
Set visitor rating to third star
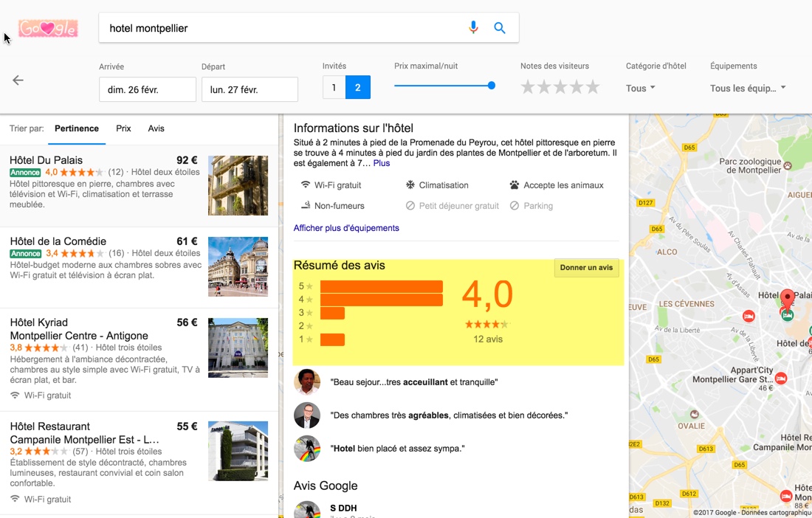pyautogui.click(x=560, y=87)
